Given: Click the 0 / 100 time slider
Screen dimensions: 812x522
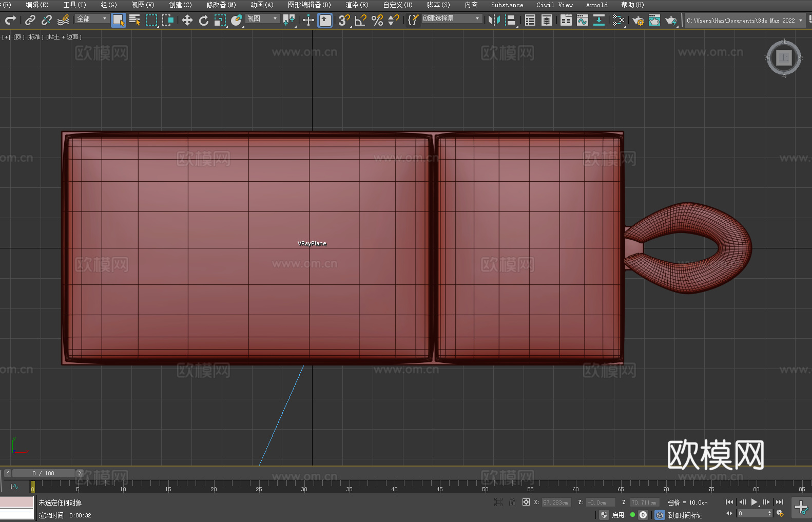Looking at the screenshot, I should pyautogui.click(x=44, y=473).
